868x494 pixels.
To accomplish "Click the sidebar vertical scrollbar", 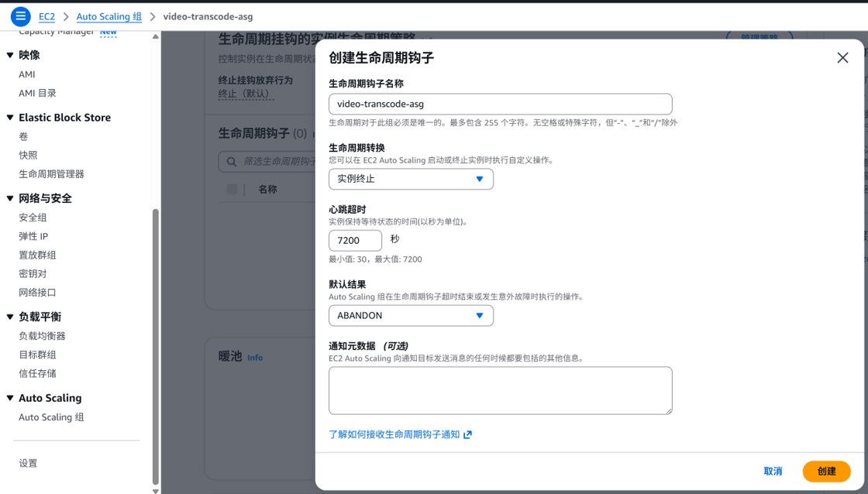I will [x=156, y=347].
